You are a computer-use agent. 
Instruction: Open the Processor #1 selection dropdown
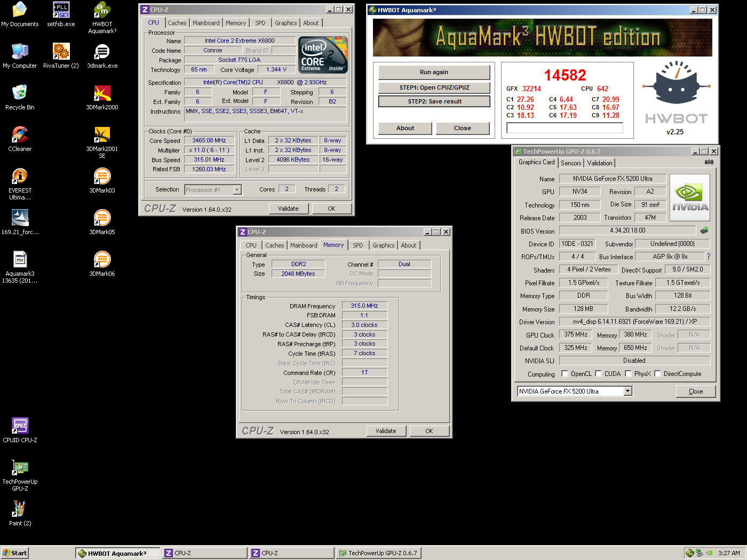tap(237, 190)
